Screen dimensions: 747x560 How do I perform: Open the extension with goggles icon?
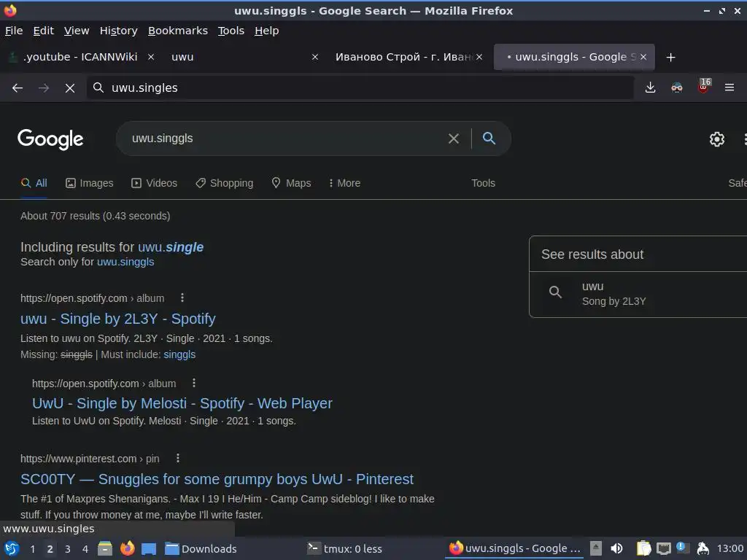pyautogui.click(x=676, y=87)
